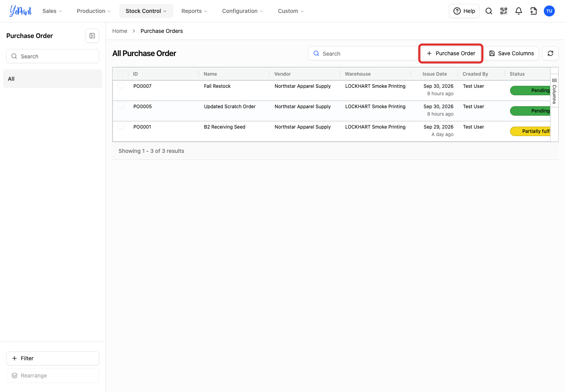
Task: Expand the Stock Control menu
Action: tap(146, 11)
